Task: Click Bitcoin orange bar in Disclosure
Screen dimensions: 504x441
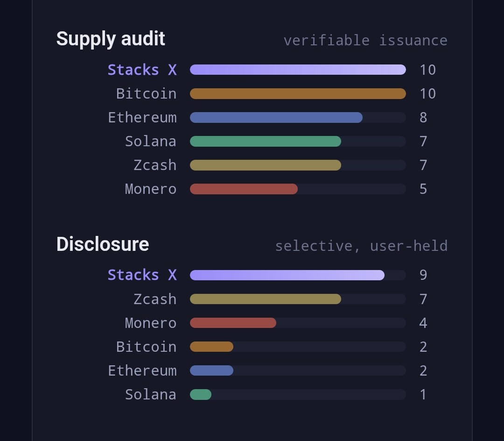Action: click(211, 347)
